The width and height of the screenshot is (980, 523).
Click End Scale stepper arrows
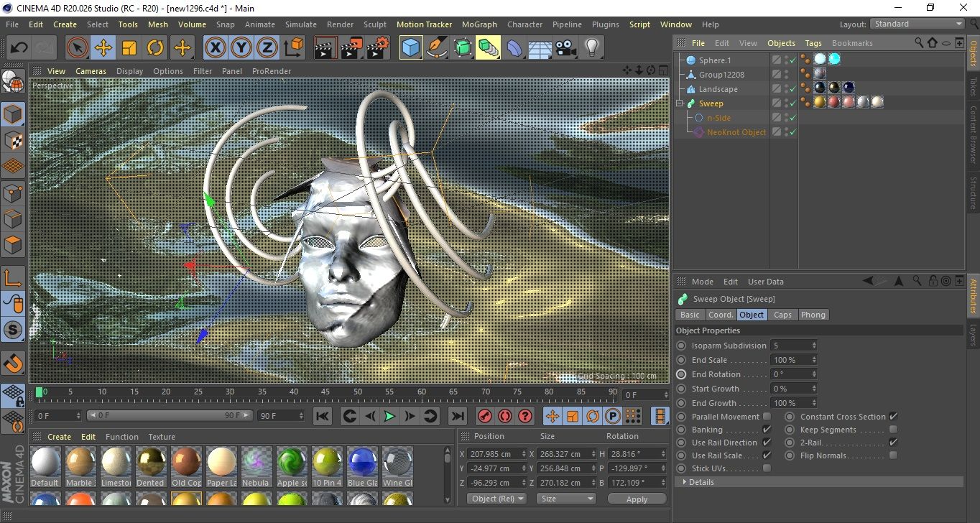click(x=814, y=360)
